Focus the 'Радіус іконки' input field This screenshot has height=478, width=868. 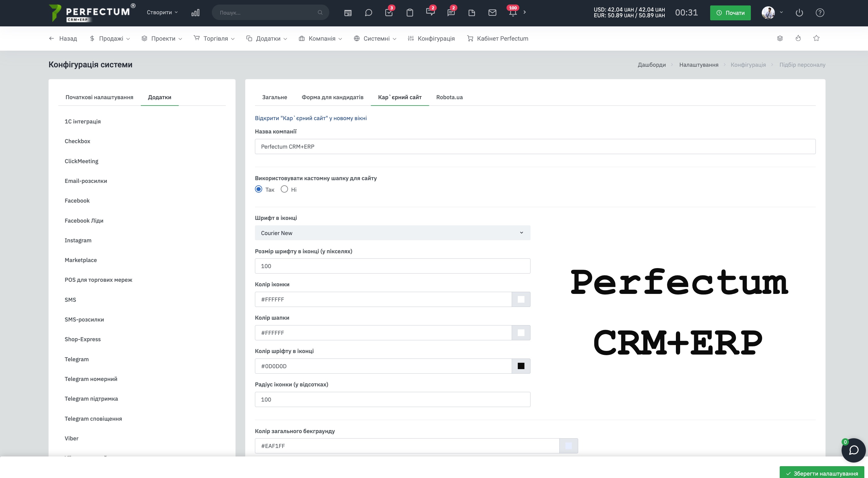pos(392,399)
